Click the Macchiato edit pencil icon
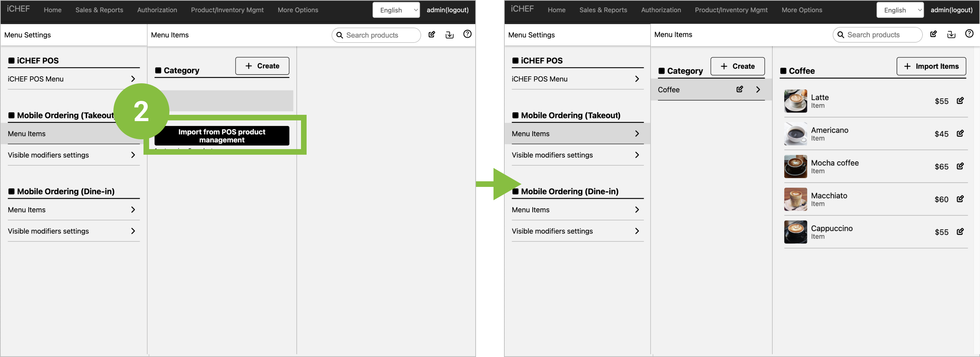The width and height of the screenshot is (980, 357). 960,199
